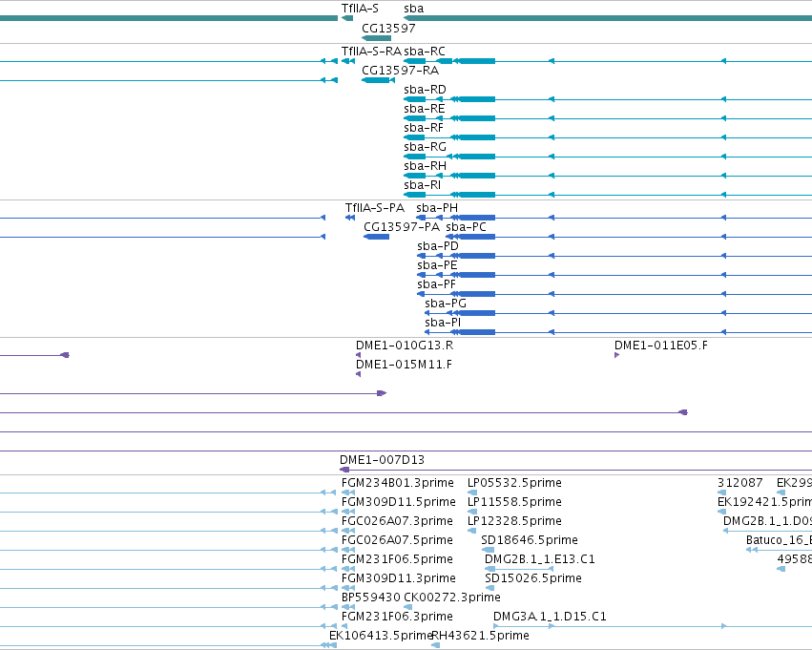The image size is (812, 650).
Task: Select the FGM309D11.3prime EST label
Action: click(399, 579)
